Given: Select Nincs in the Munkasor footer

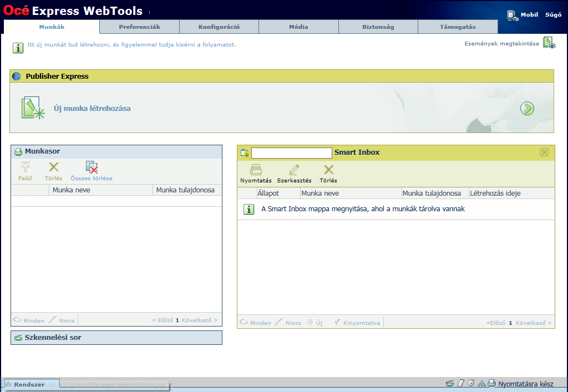Looking at the screenshot, I should pos(62,320).
